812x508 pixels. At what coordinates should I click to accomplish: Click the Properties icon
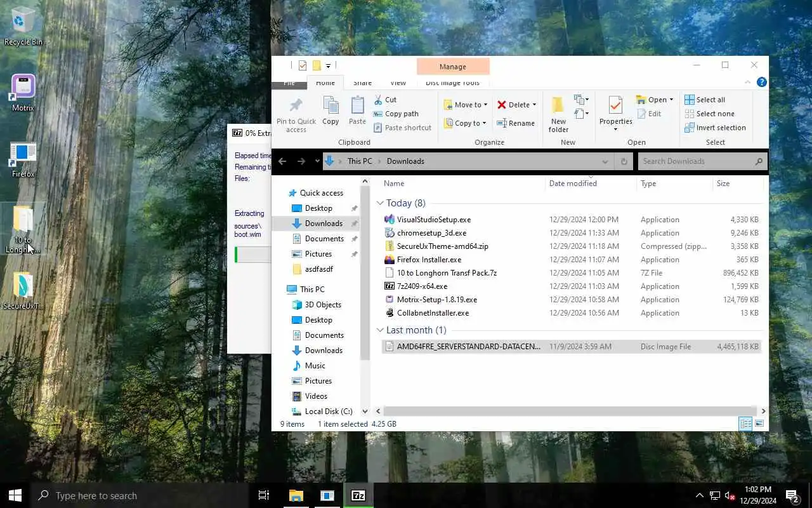tap(615, 105)
